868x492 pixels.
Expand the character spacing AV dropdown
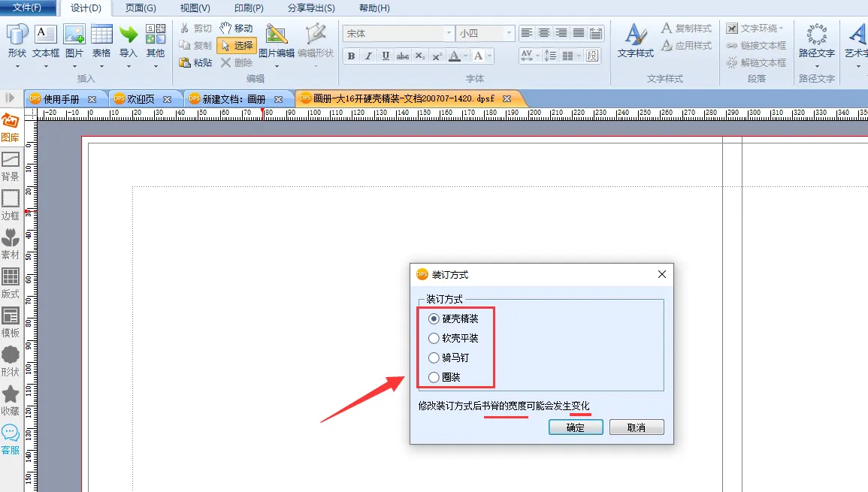[537, 56]
